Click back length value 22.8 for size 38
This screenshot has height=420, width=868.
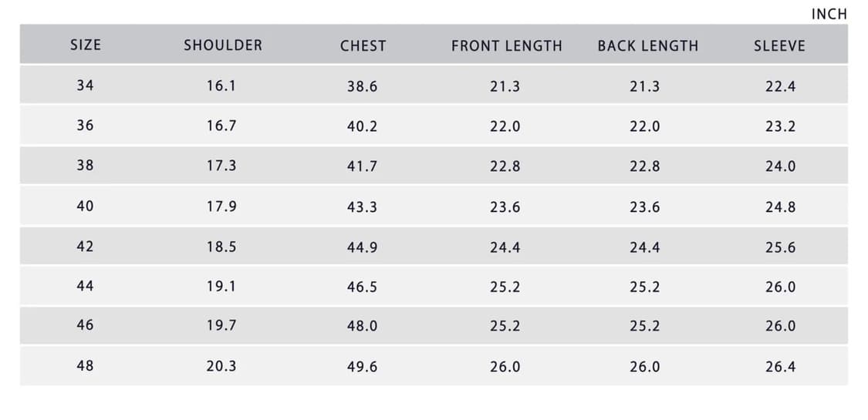tap(644, 166)
